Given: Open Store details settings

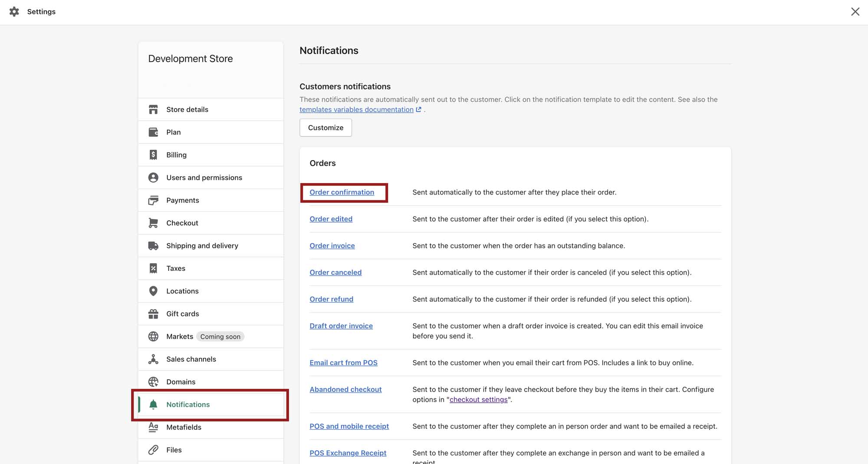Looking at the screenshot, I should point(211,109).
